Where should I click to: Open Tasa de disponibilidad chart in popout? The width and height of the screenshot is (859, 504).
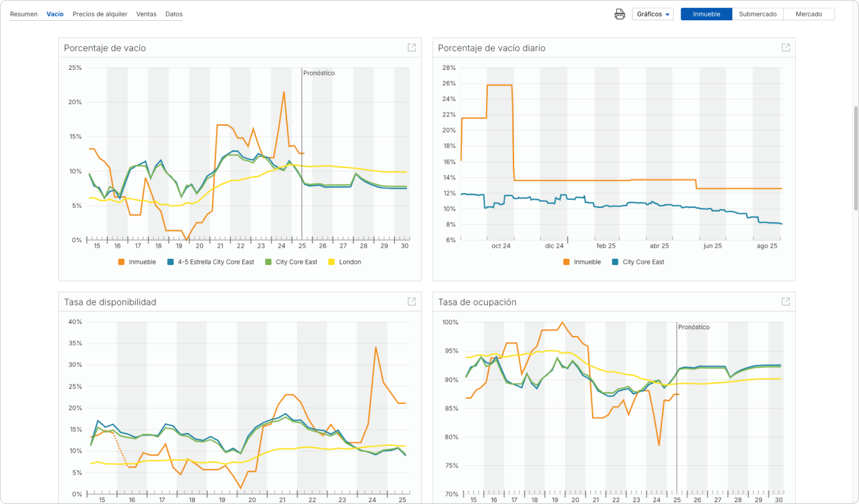coord(412,302)
